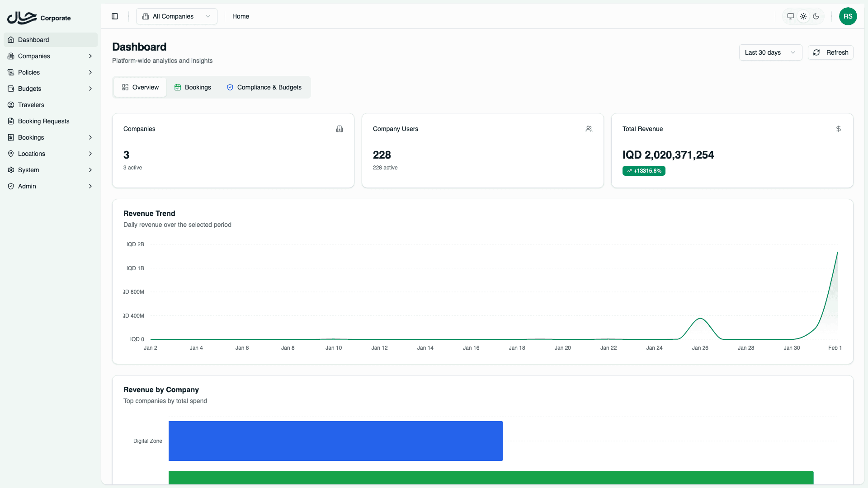The width and height of the screenshot is (868, 488).
Task: Use system theme via the monitor icon
Action: tap(790, 16)
